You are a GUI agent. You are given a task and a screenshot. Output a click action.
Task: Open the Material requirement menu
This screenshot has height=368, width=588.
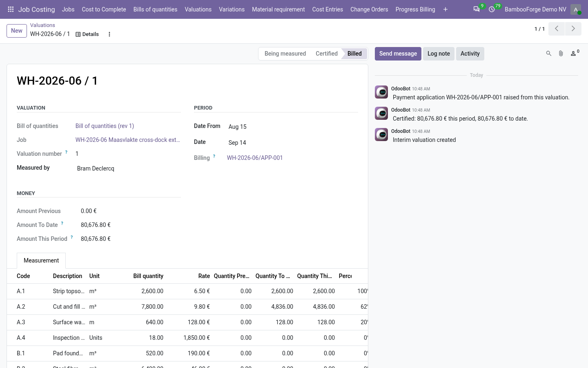pos(278,9)
